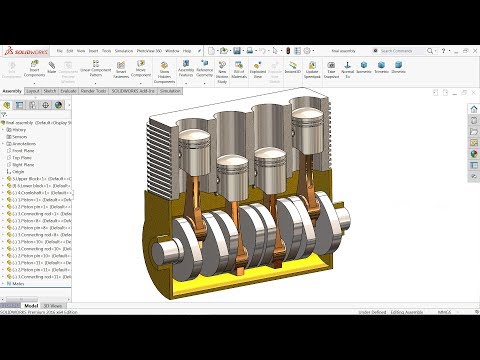The height and width of the screenshot is (360, 480).
Task: Open Insert Components dropdown arrow
Action: 34,83
